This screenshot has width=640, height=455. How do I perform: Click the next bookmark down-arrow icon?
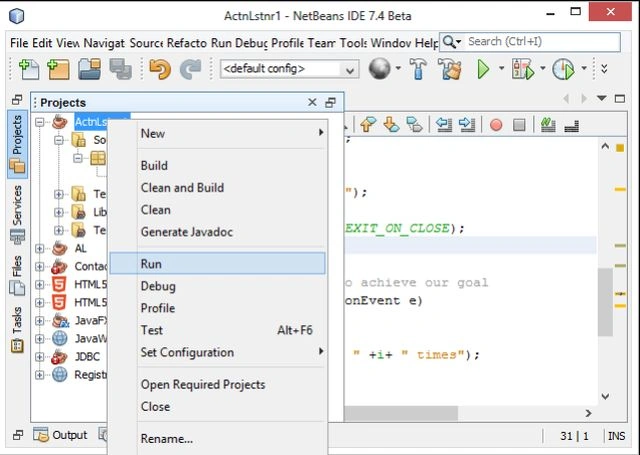[391, 124]
